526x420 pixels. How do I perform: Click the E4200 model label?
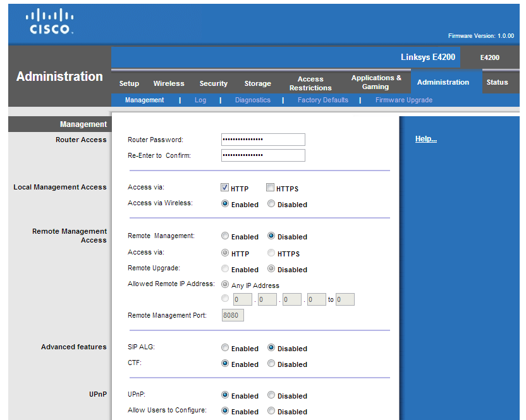coord(490,57)
